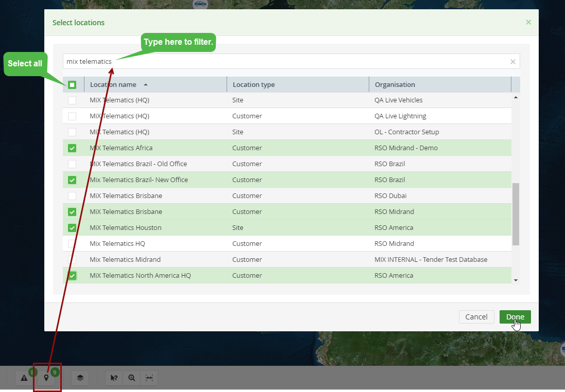
Task: Click 'Mix Telematics Midrand' location name
Action: pyautogui.click(x=125, y=260)
